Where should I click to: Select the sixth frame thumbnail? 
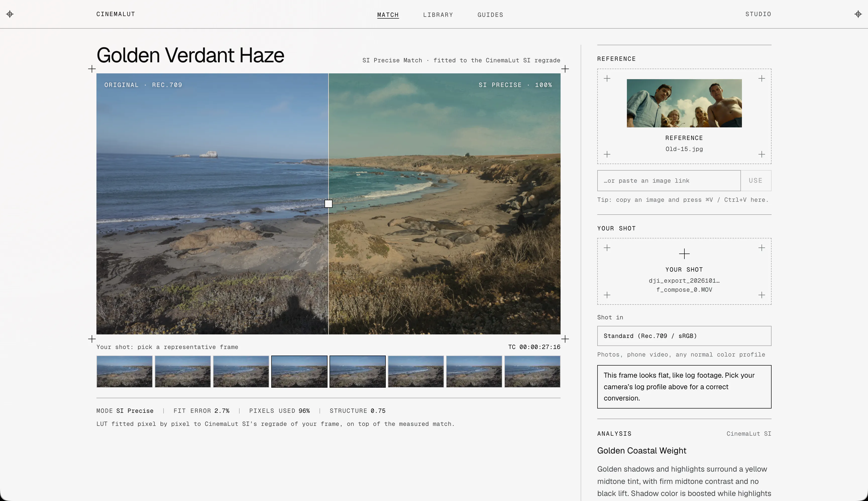[416, 372]
